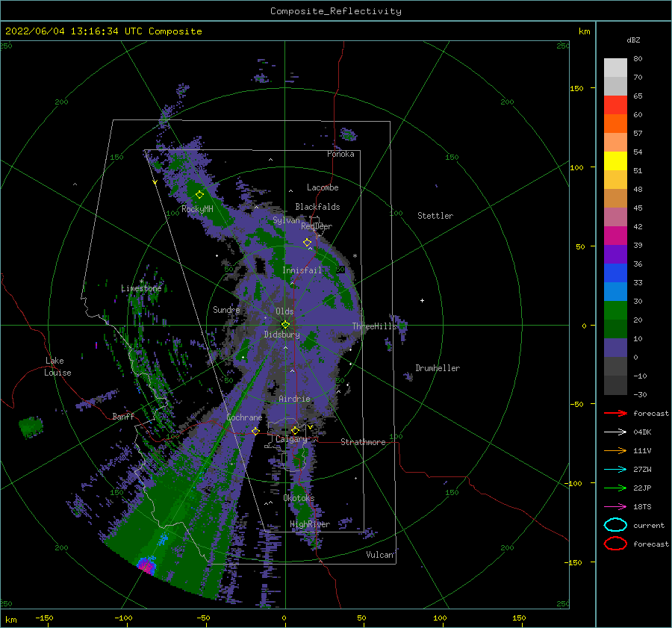Click the yellow km label at top right
The width and height of the screenshot is (672, 628).
click(x=584, y=31)
